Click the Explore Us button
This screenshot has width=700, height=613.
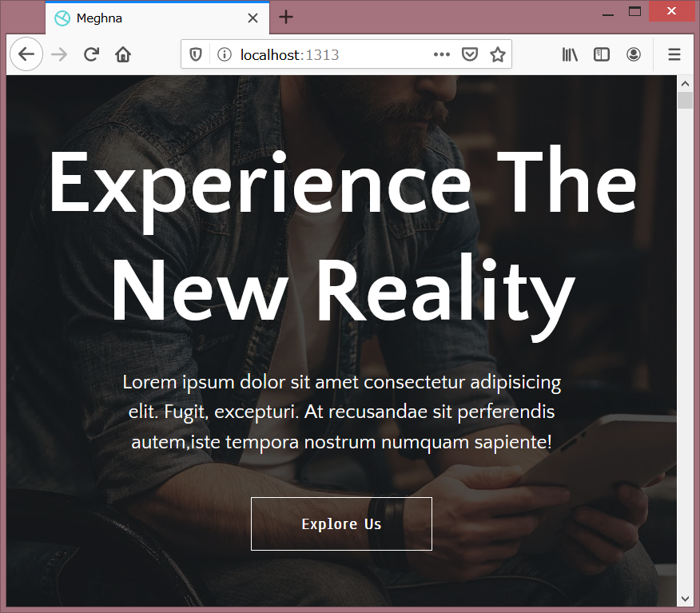coord(341,523)
